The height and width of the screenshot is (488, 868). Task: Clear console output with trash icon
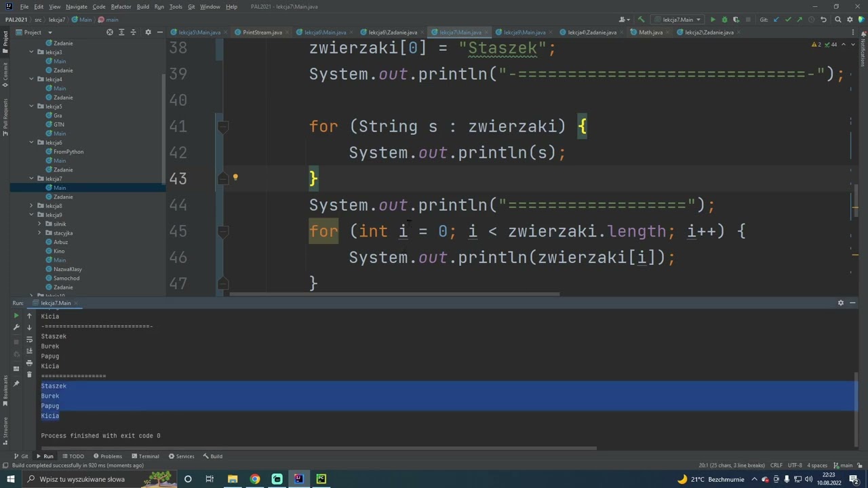coord(29,374)
